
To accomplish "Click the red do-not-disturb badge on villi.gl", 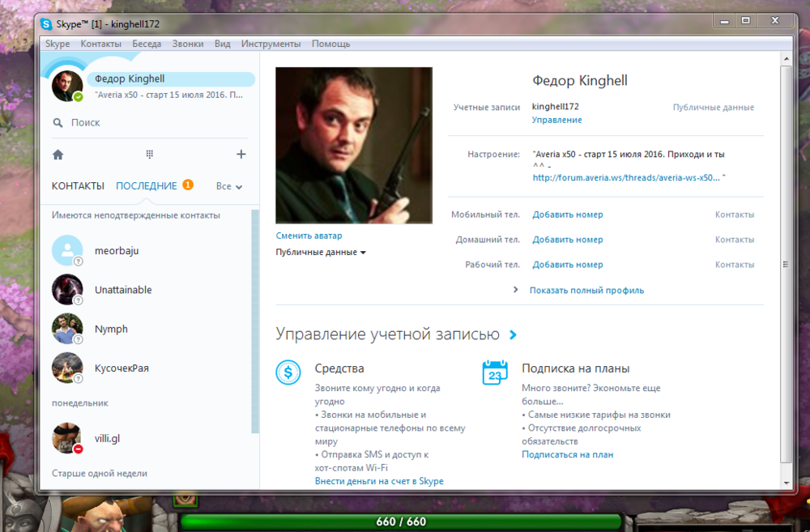I will coord(79,448).
